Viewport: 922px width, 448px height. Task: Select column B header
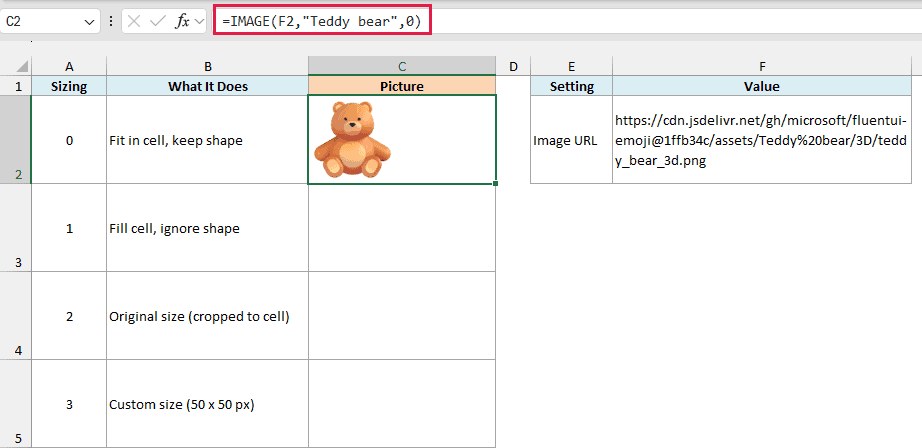(208, 66)
